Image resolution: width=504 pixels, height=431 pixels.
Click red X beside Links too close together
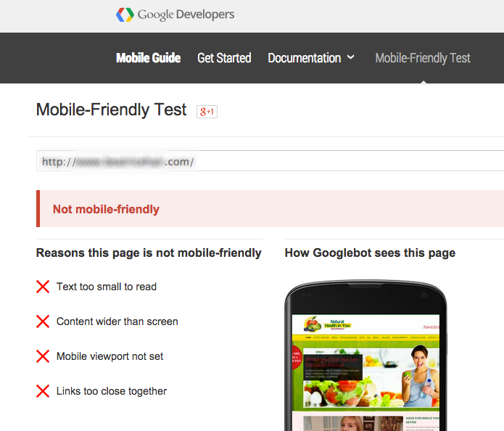point(43,391)
